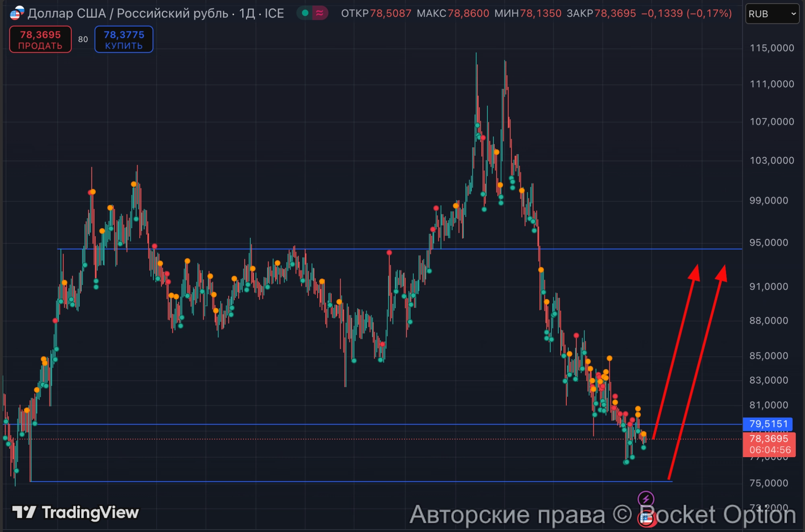Open the US flag economic event marker
The width and height of the screenshot is (805, 532).
646,518
